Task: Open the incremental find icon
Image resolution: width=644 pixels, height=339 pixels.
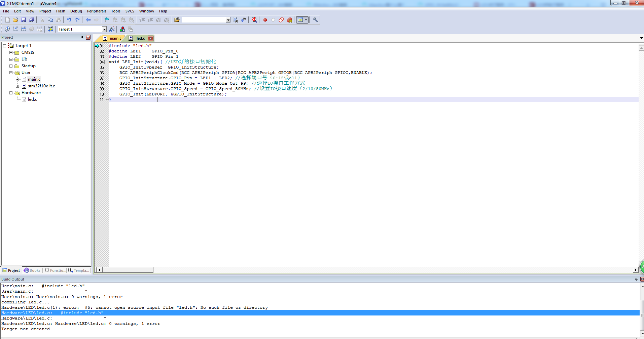Action: click(x=244, y=20)
